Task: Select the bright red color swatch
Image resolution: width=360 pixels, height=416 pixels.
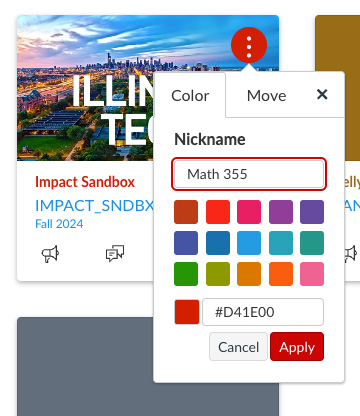Action: point(218,212)
